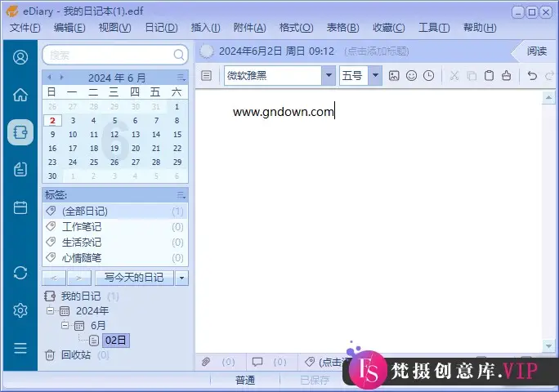Click the search magnifier icon
The width and height of the screenshot is (559, 392).
(179, 55)
